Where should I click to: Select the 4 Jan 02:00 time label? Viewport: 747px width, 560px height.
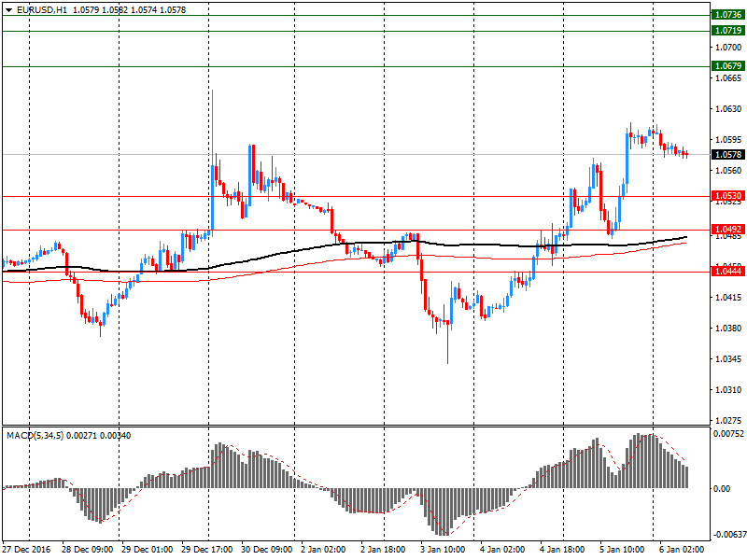coord(502,550)
